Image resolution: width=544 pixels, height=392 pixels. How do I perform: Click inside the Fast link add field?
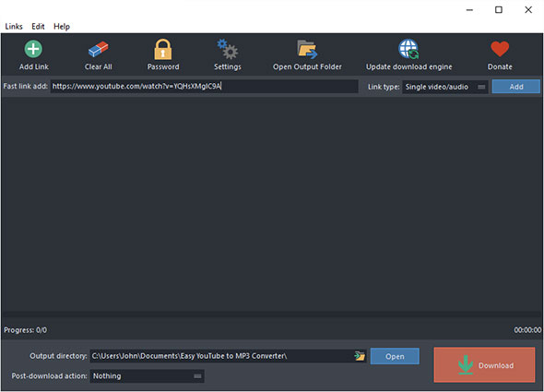205,86
